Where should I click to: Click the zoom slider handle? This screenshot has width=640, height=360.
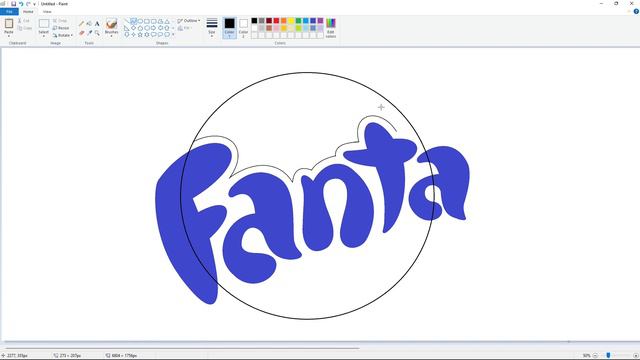(x=608, y=356)
